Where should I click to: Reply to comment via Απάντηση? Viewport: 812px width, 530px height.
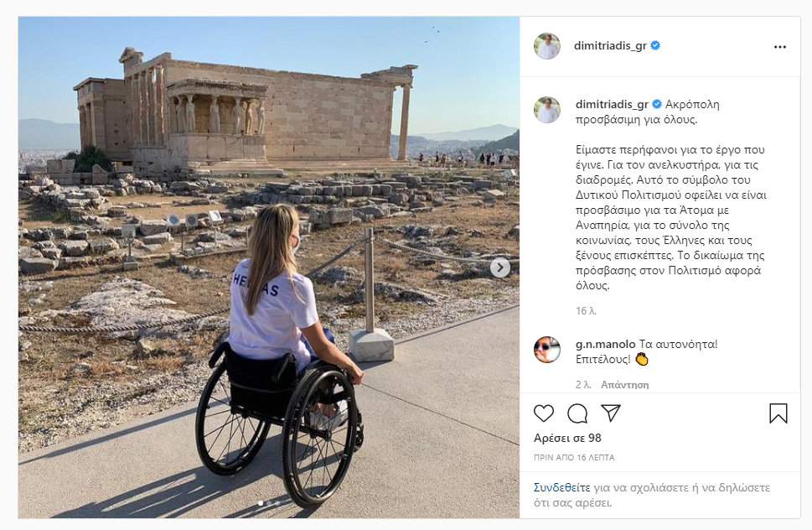(624, 385)
